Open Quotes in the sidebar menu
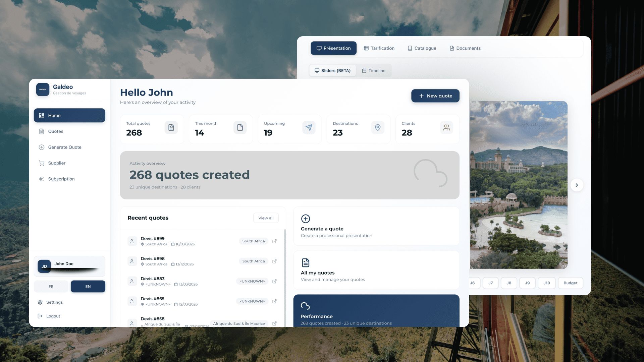644x362 pixels. click(x=56, y=131)
